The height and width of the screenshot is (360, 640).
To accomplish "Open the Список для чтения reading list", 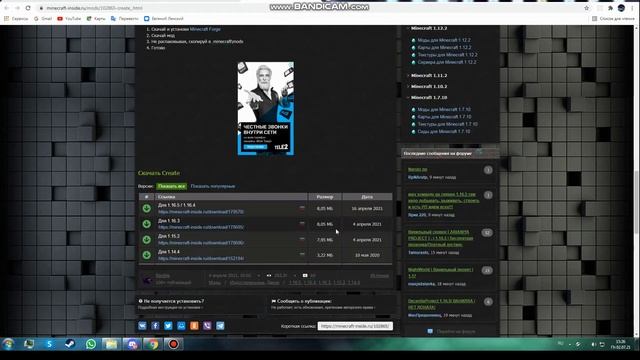I will pos(613,19).
